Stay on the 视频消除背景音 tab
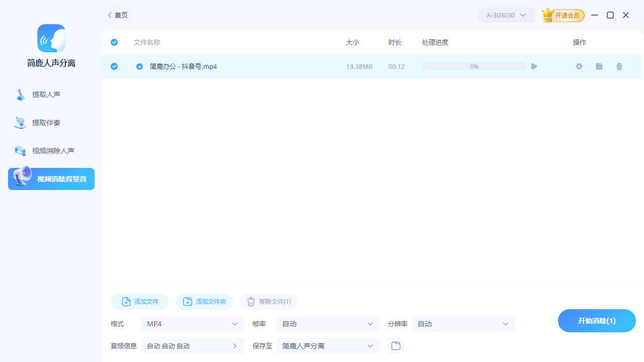Image resolution: width=644 pixels, height=362 pixels. click(x=51, y=178)
